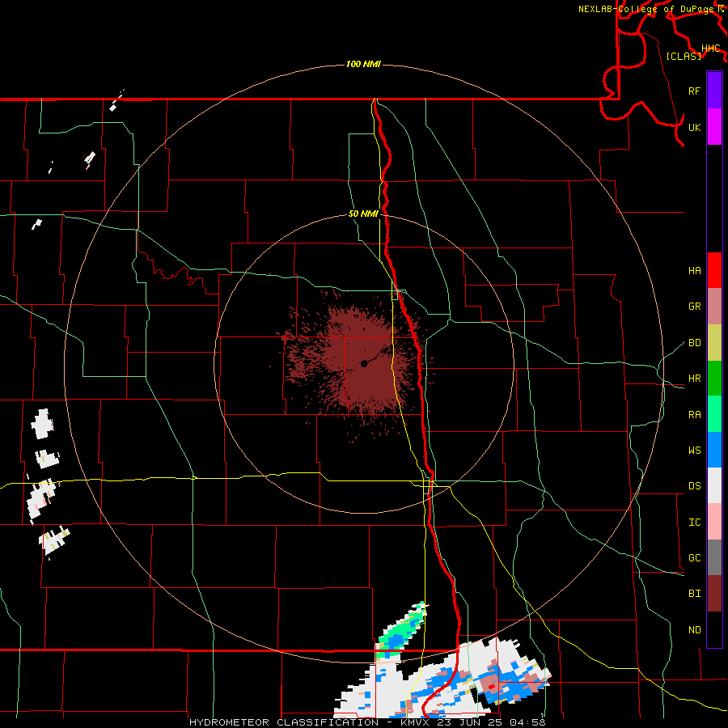
Task: Choose the blue WS wet snow swatch
Action: [x=714, y=450]
